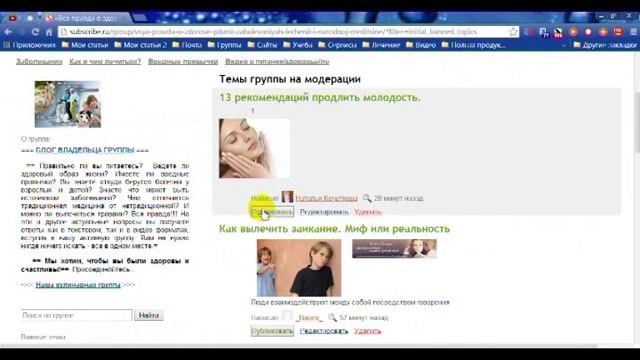Open the 'Учеба' bookmark folder
The width and height of the screenshot is (640, 360).
point(298,45)
